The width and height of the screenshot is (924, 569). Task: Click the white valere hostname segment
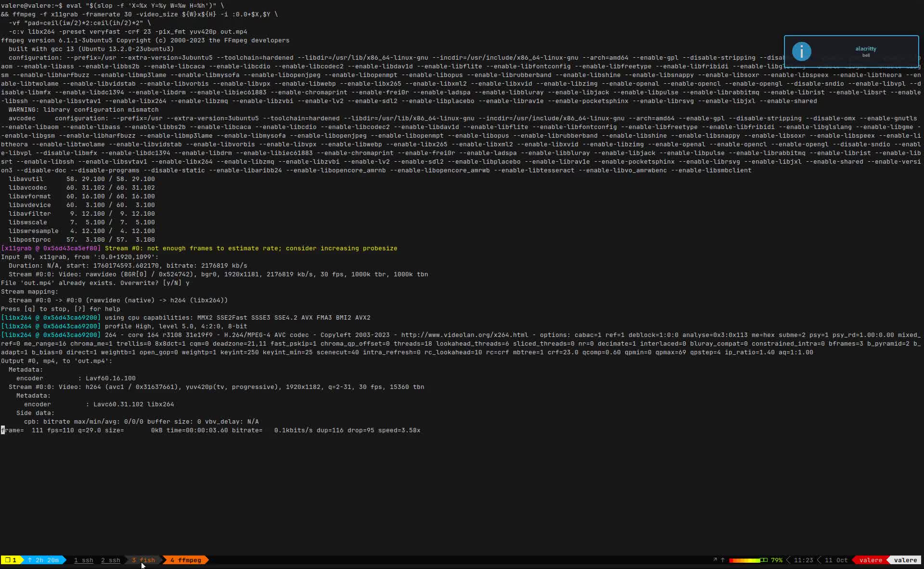coord(905,560)
